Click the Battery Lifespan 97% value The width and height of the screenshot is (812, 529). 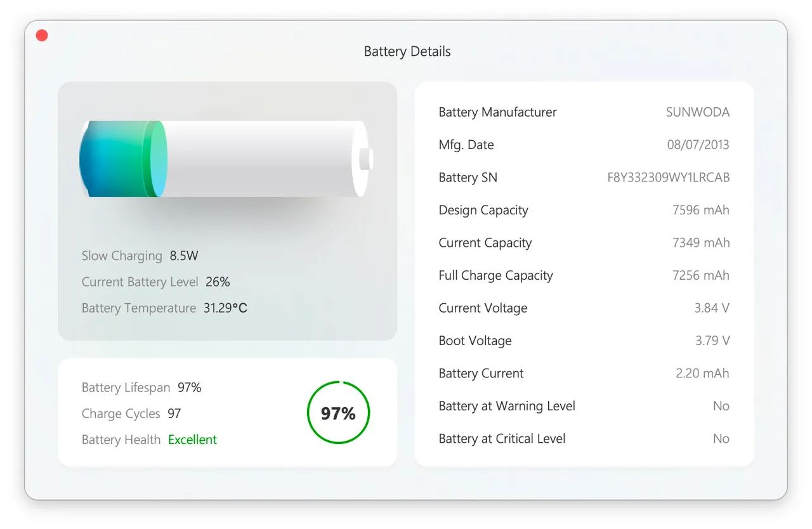tap(190, 387)
